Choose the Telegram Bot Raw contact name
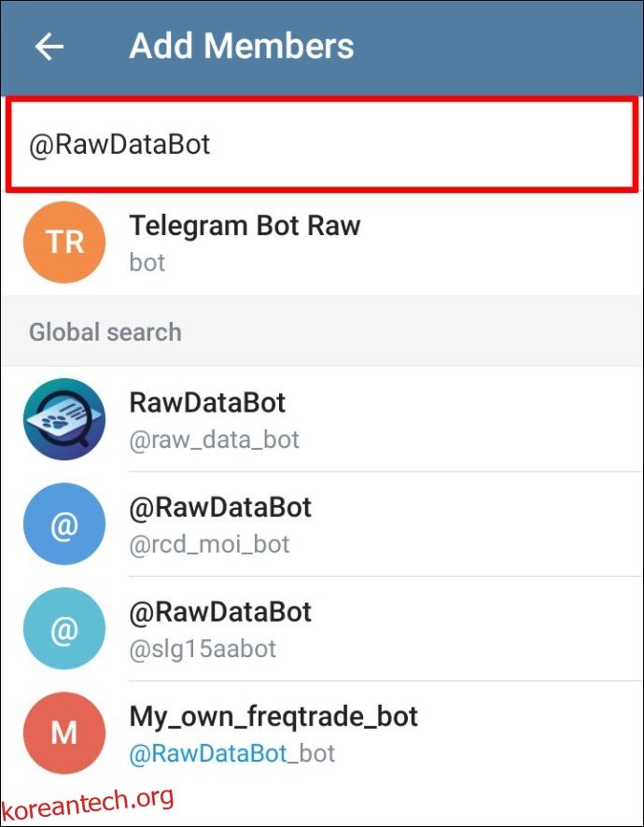This screenshot has height=827, width=644. pyautogui.click(x=245, y=226)
